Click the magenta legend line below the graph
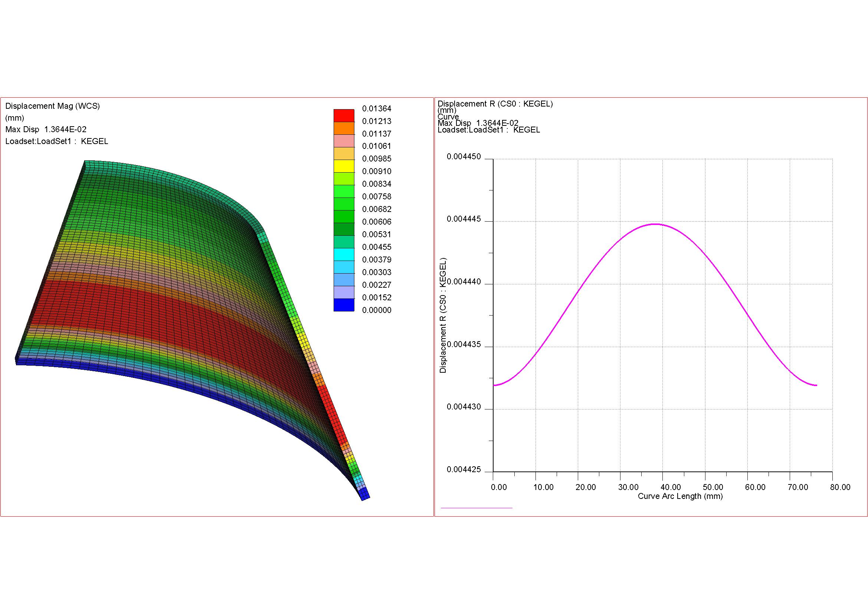Viewport: 868px width, 614px height. click(x=476, y=508)
